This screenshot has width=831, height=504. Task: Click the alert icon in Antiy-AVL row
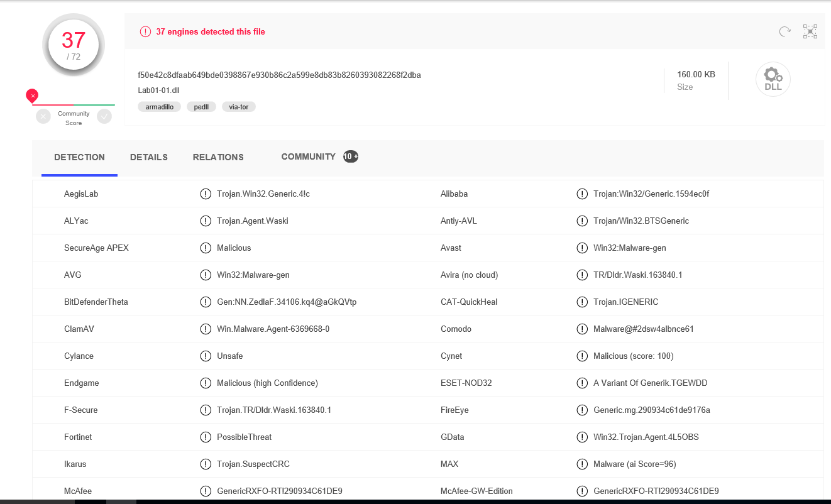coord(582,221)
